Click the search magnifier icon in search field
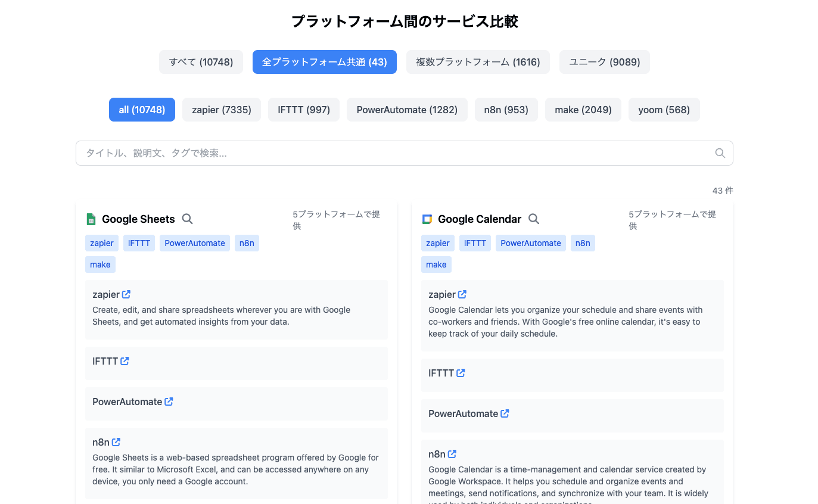 click(720, 153)
